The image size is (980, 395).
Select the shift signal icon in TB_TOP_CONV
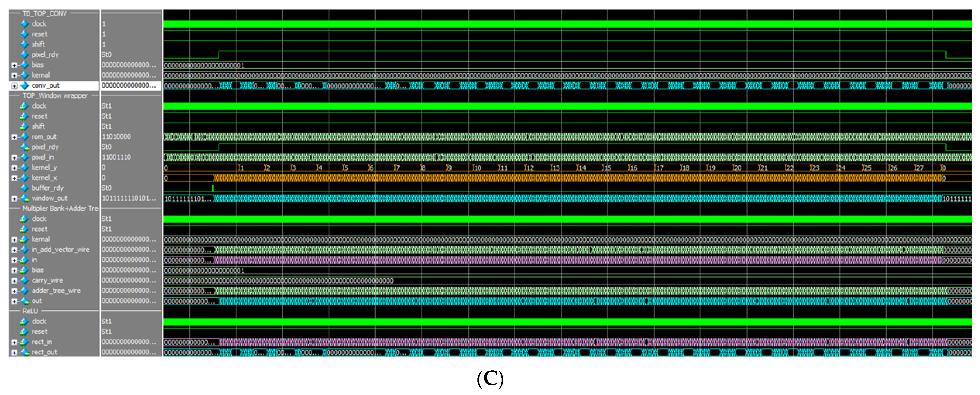pos(24,44)
